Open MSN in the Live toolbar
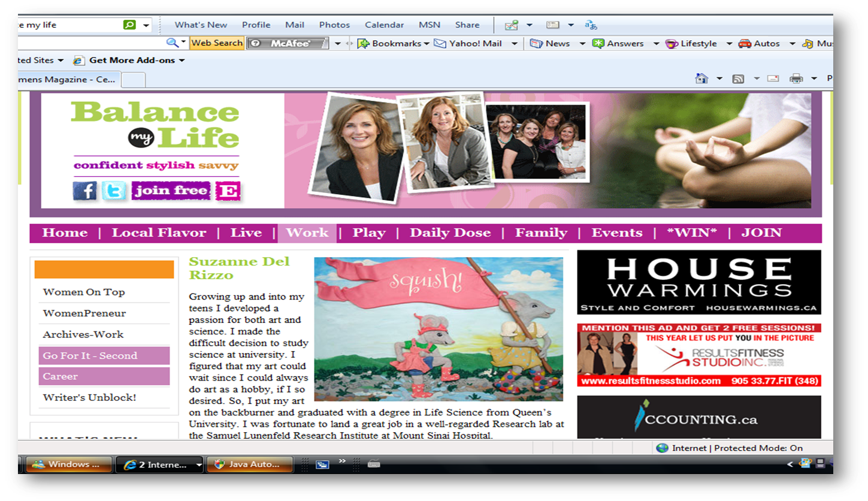Image resolution: width=868 pixels, height=501 pixels. tap(429, 25)
